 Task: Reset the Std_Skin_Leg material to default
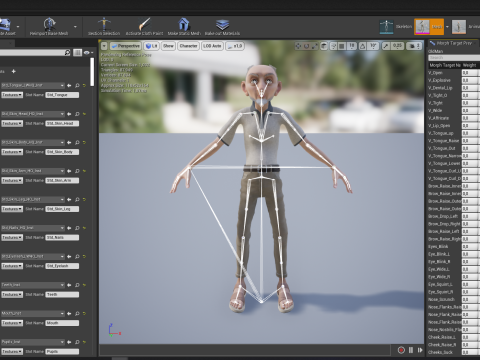pyautogui.click(x=84, y=200)
